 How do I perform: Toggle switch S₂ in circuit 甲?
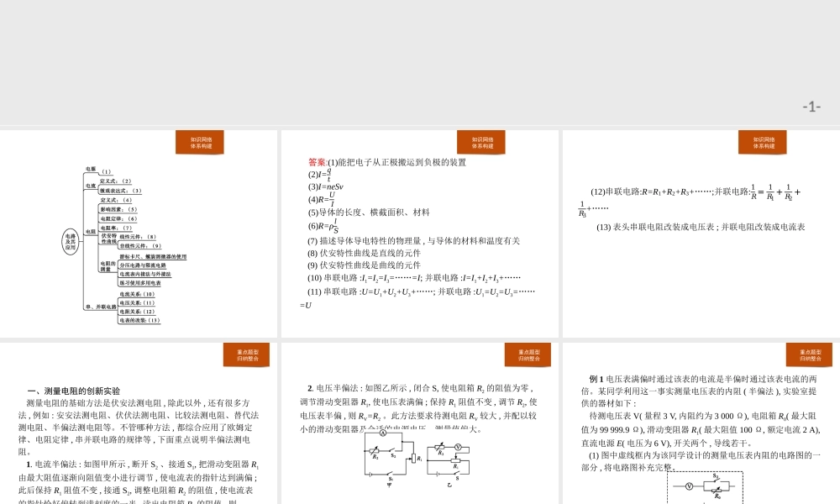(x=392, y=450)
